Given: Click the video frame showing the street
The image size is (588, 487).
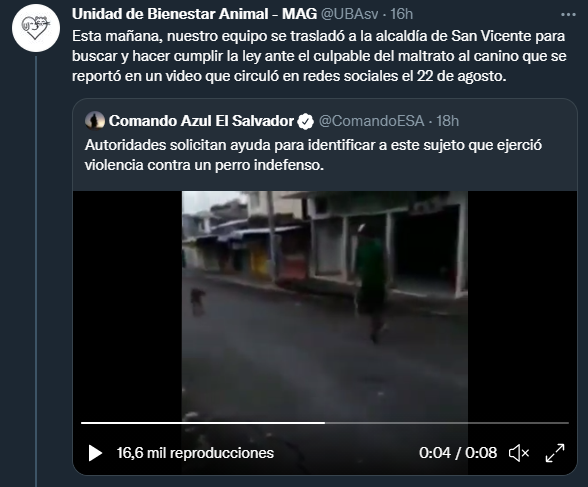Looking at the screenshot, I should pos(325,306).
